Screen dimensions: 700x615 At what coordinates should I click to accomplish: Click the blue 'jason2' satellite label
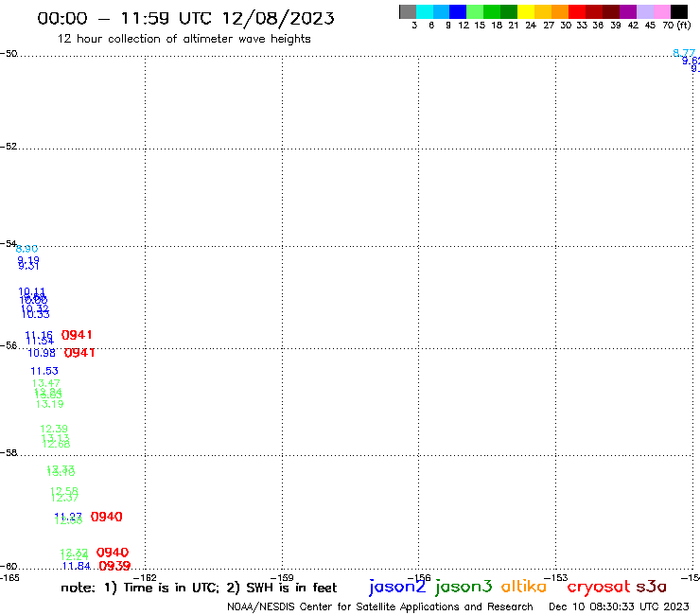(397, 587)
